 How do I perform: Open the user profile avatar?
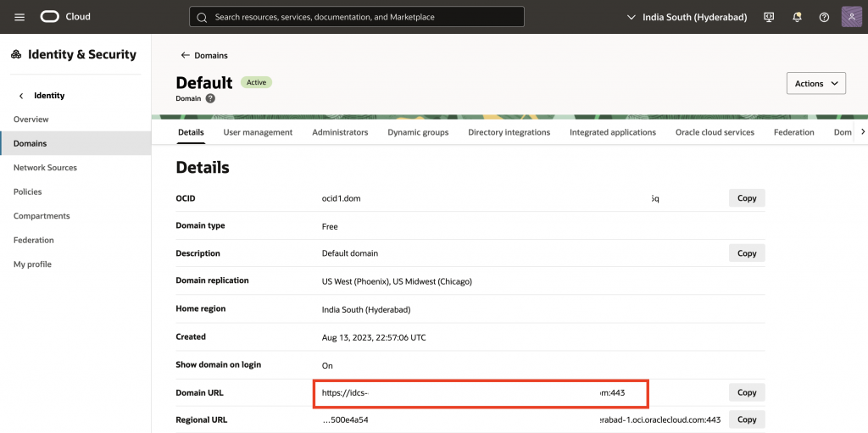coord(851,17)
